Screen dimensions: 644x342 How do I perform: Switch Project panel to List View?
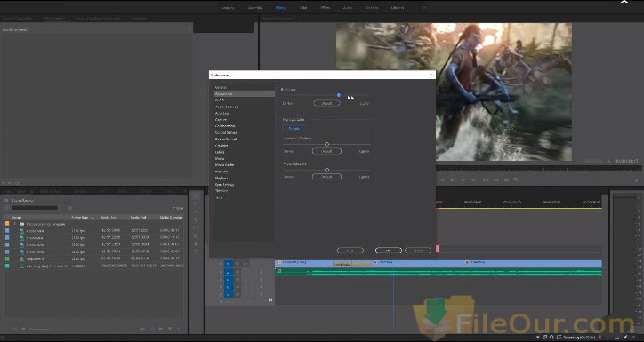pyautogui.click(x=15, y=329)
